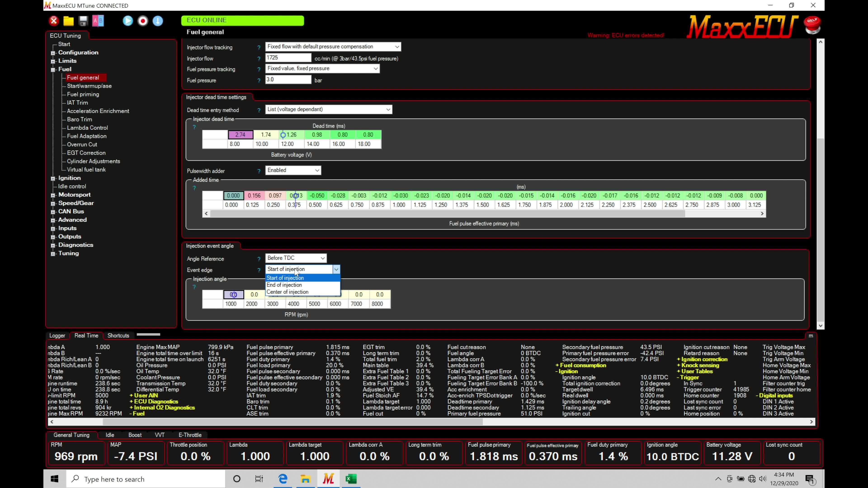Click the real time panel horizontal scrollbar

292,422
